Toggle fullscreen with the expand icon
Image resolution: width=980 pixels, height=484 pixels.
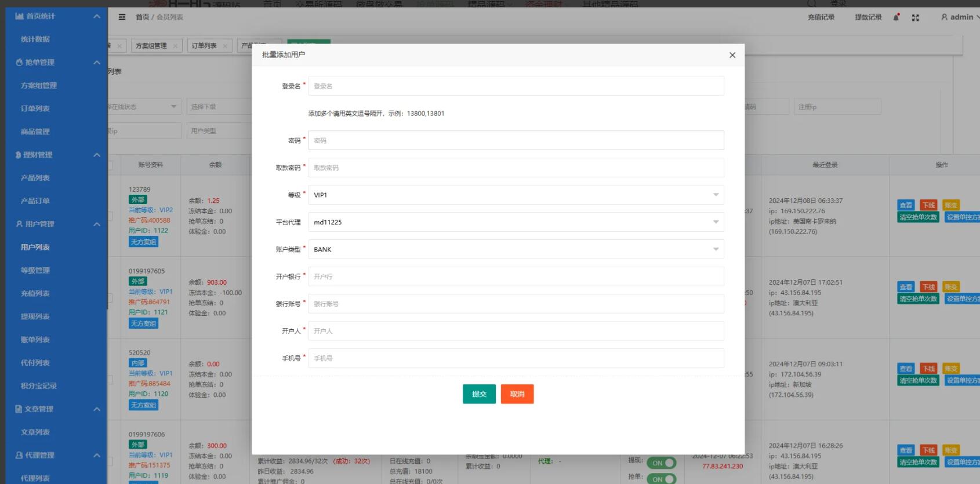[x=915, y=18]
